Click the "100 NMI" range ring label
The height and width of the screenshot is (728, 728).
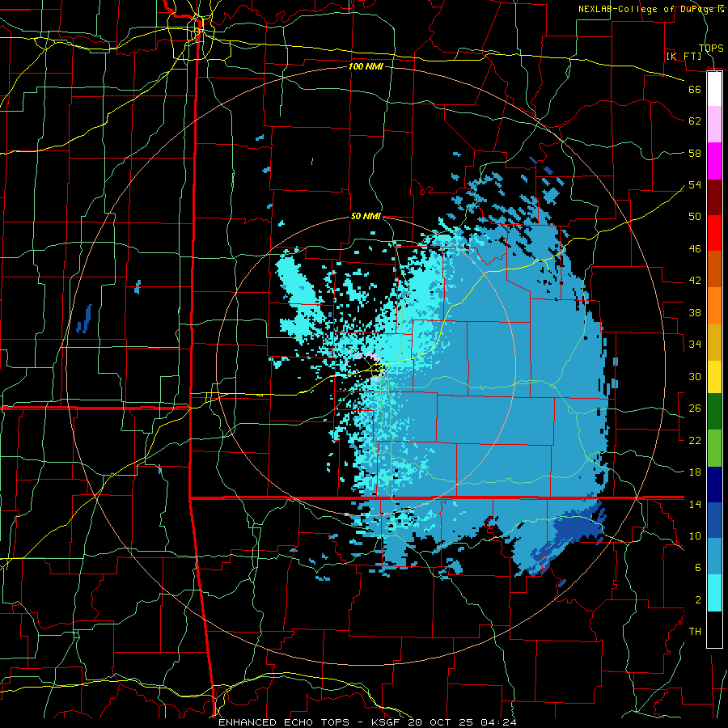pos(366,66)
